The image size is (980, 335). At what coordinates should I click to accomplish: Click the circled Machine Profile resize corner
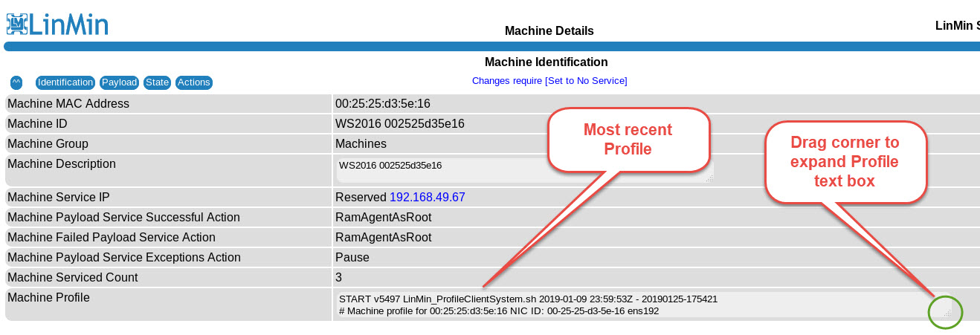click(946, 313)
